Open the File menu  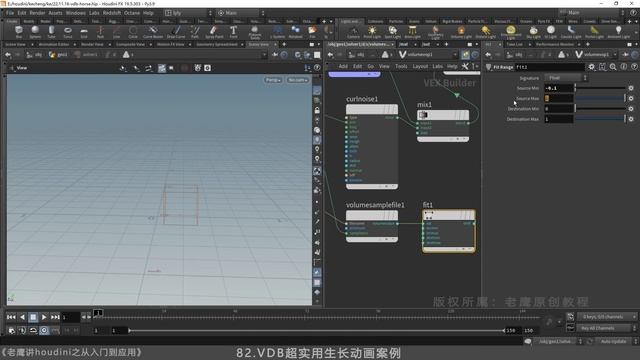[10, 13]
